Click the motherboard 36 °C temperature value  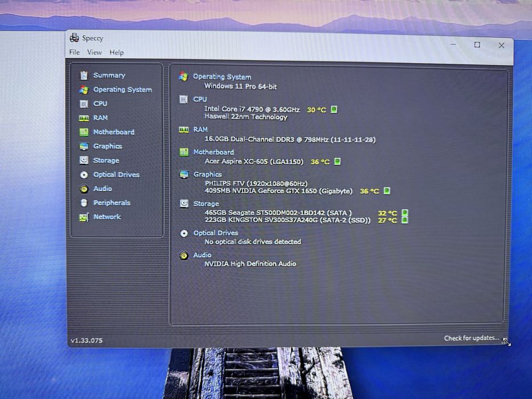click(x=320, y=162)
